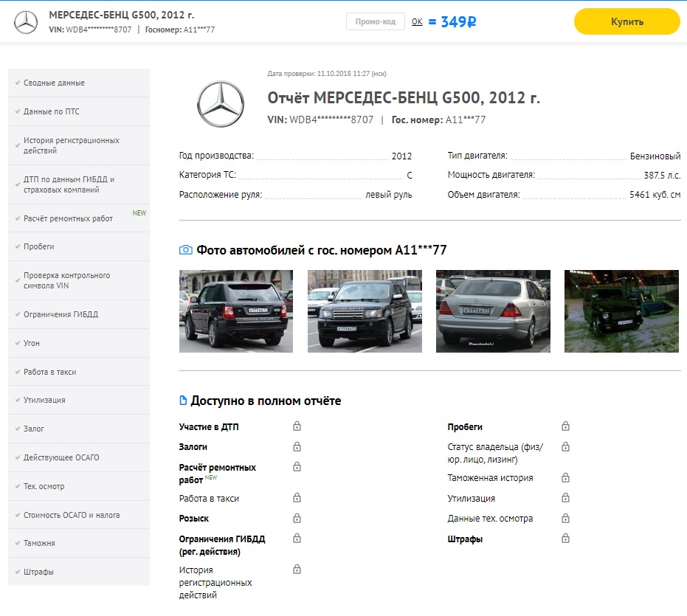Select 'Тех. осмотр' sidebar item

(x=79, y=486)
